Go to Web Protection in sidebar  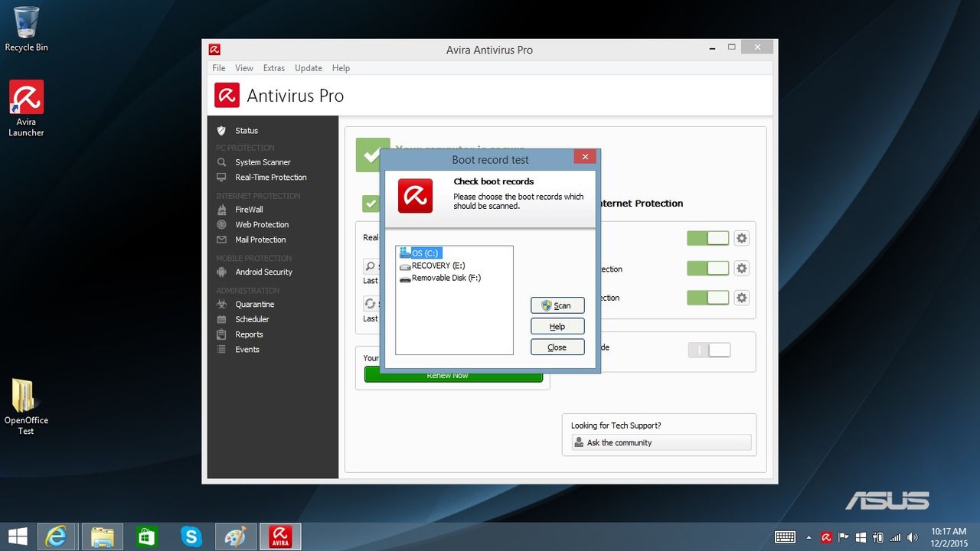coord(253,225)
